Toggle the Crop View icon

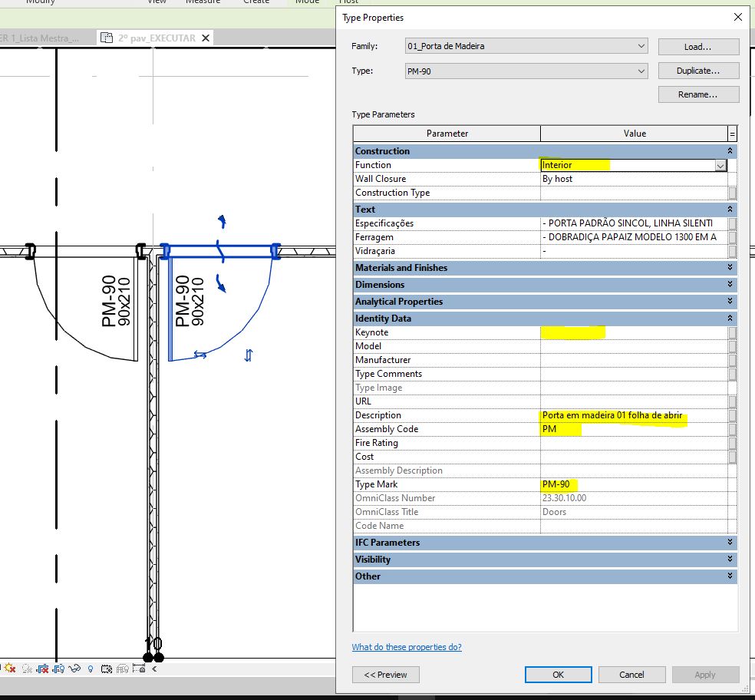click(x=42, y=669)
